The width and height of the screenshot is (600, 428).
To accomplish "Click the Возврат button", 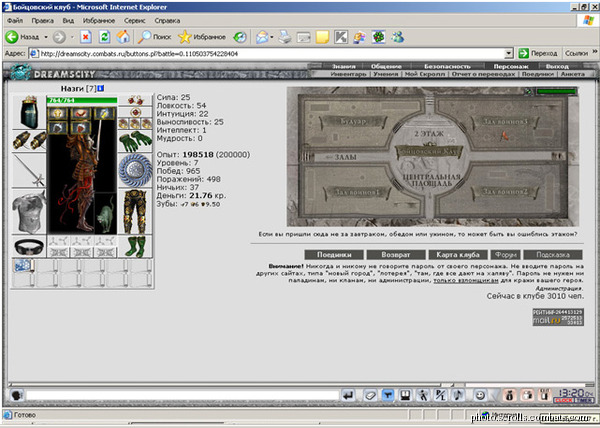I will [396, 255].
